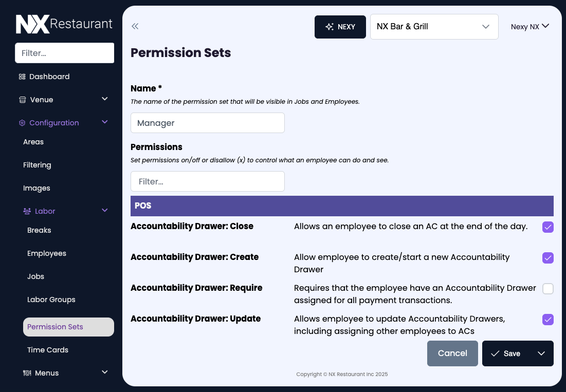
Task: Click the NX Restaurant logo
Action: pos(64,23)
